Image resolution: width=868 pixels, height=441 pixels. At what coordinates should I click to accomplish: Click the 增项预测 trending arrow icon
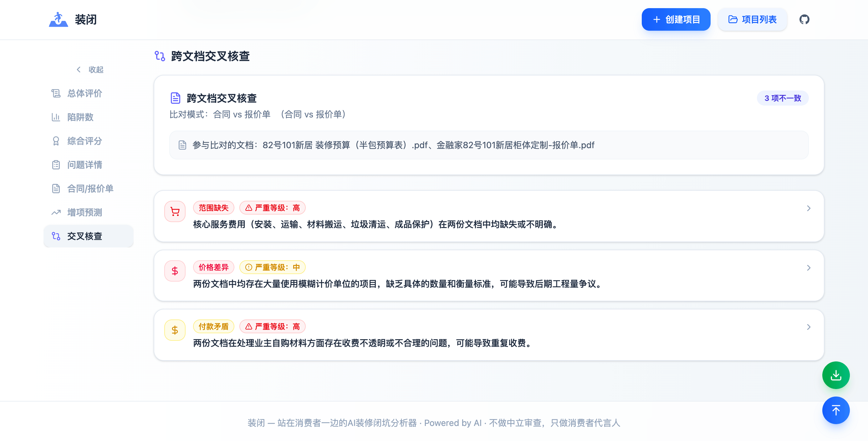coord(56,212)
